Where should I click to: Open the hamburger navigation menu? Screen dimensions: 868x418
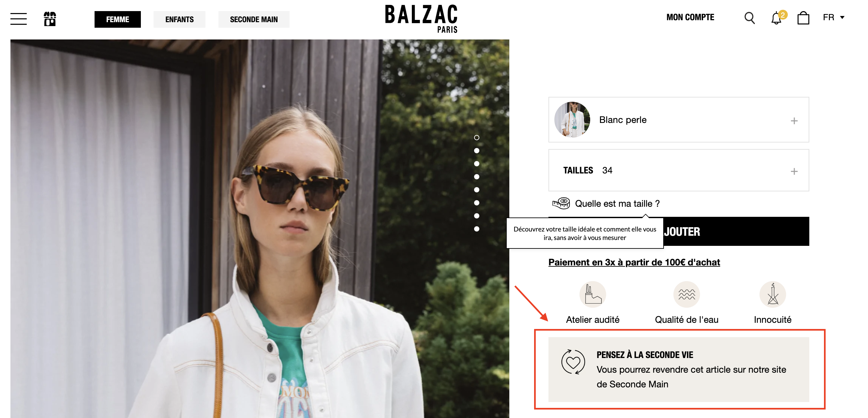coord(19,19)
